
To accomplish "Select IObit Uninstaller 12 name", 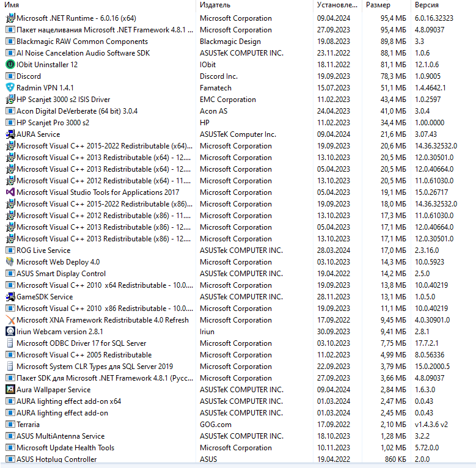I will (x=47, y=65).
